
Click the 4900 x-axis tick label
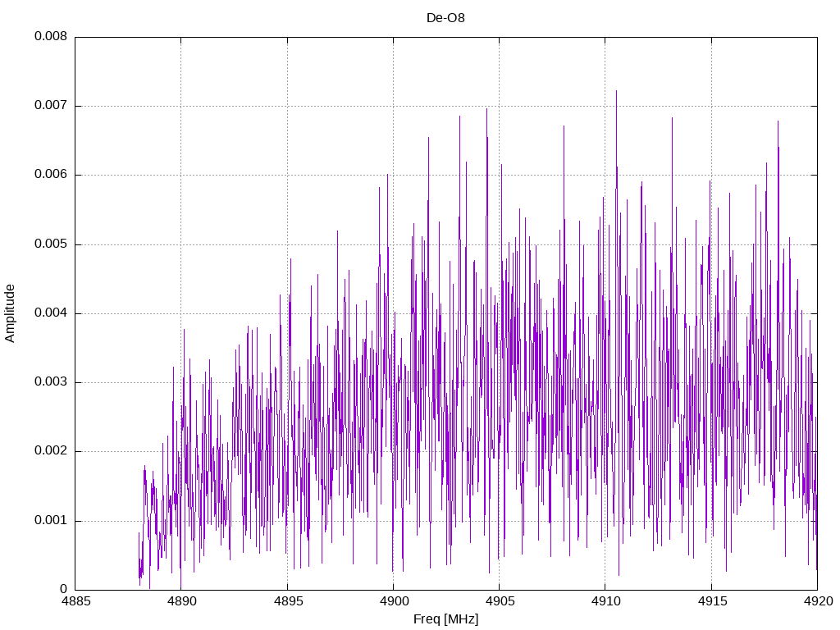(393, 601)
